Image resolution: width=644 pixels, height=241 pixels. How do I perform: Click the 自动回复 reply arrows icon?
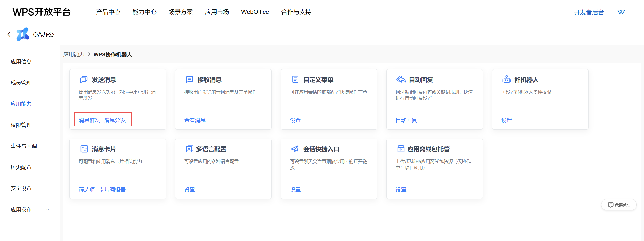click(400, 79)
